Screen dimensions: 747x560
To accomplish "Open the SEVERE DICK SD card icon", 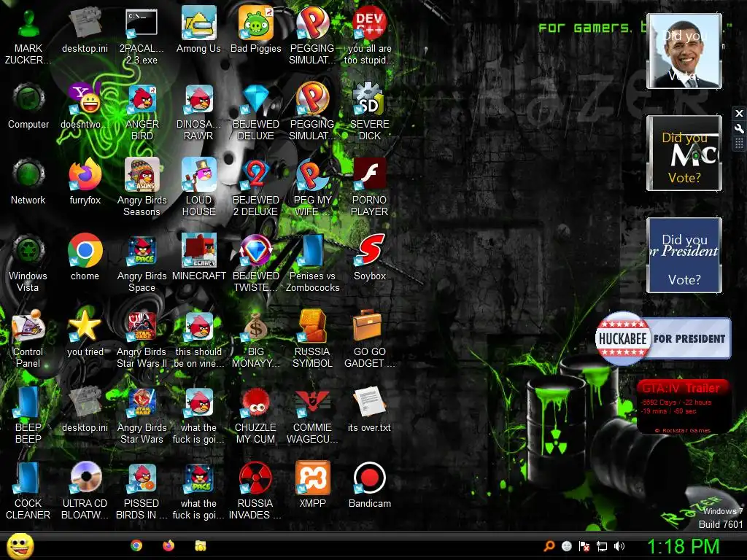I will pos(370,112).
